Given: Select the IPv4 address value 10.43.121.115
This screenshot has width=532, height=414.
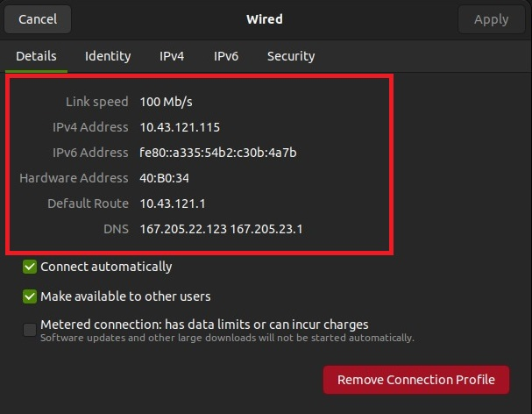Looking at the screenshot, I should tap(180, 127).
